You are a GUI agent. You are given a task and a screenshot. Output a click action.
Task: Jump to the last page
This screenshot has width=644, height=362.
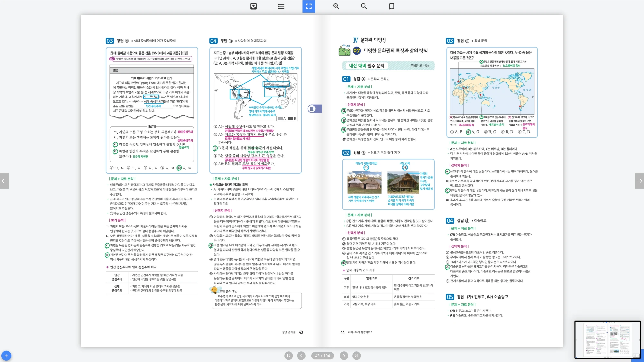(356, 356)
